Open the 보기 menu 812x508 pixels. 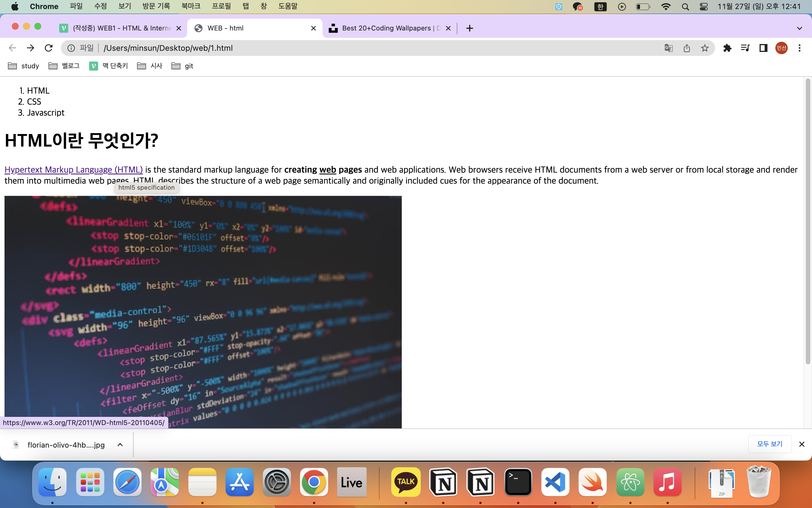[125, 6]
